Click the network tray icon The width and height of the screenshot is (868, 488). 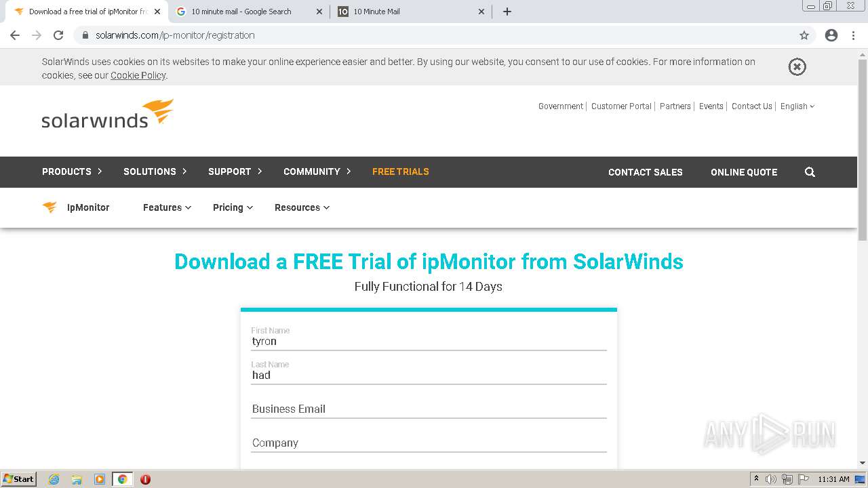tap(787, 479)
